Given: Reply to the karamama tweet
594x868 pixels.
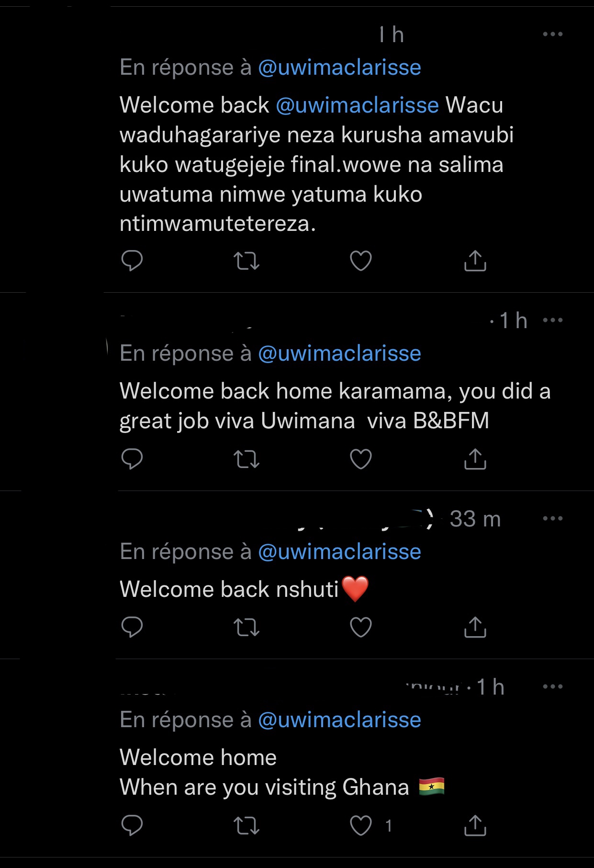Looking at the screenshot, I should click(132, 459).
